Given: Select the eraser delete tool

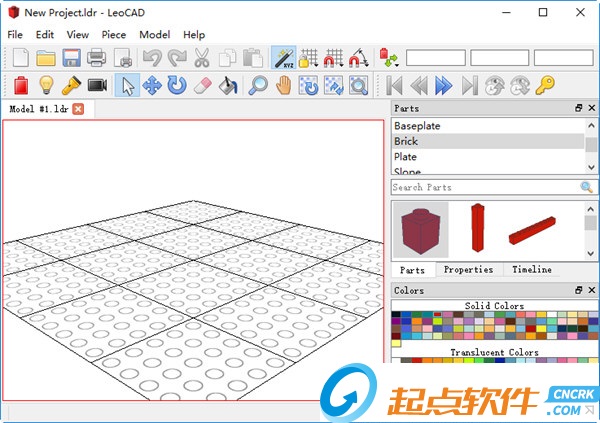Looking at the screenshot, I should 202,85.
